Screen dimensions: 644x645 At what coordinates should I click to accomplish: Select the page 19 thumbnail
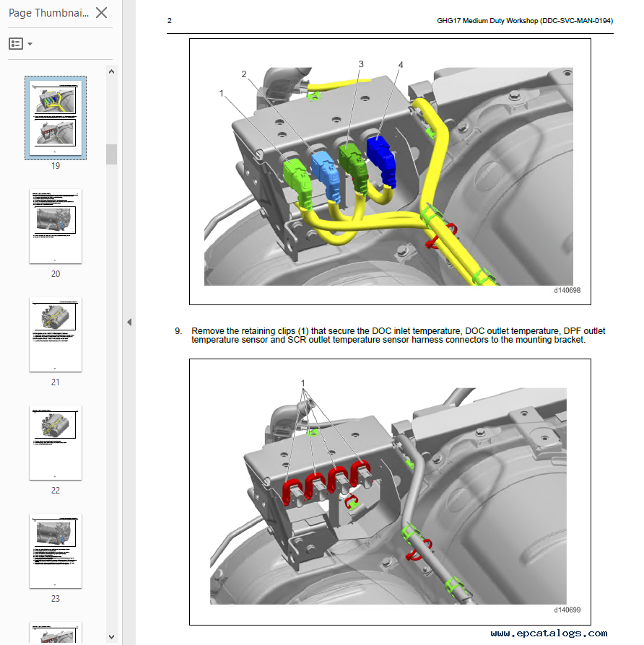(56, 118)
